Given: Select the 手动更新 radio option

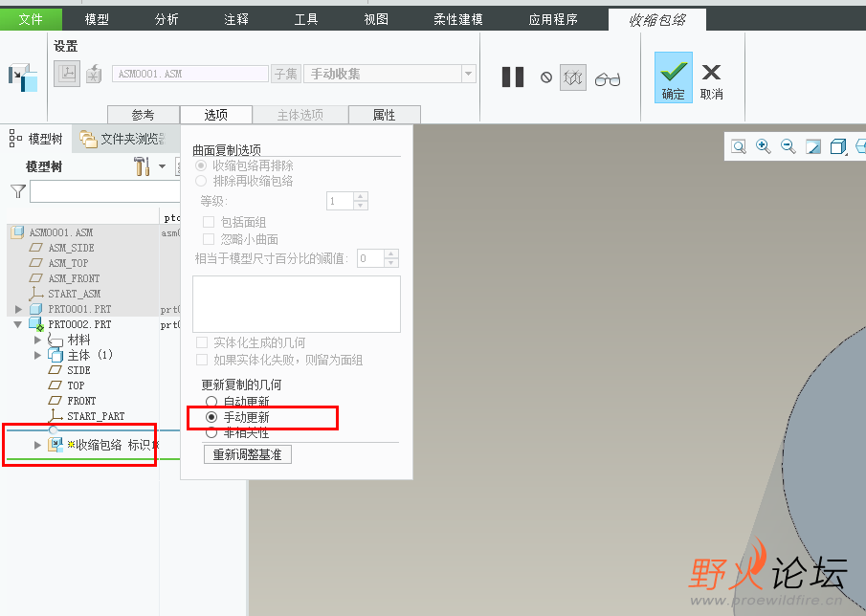Looking at the screenshot, I should click(211, 417).
